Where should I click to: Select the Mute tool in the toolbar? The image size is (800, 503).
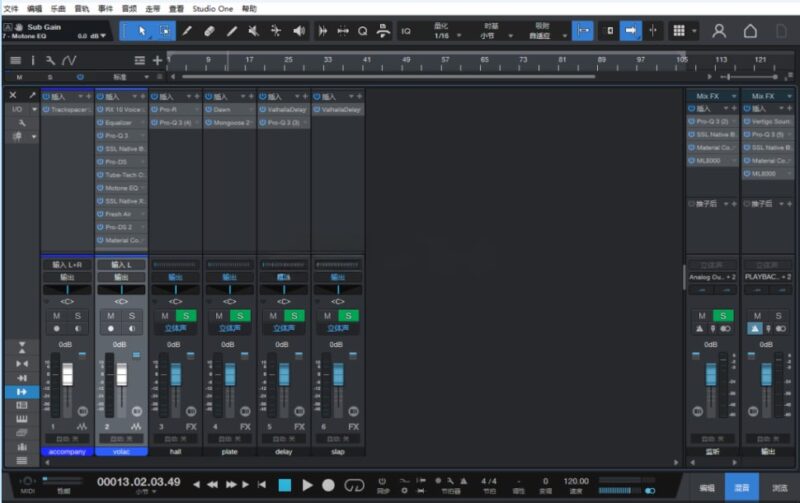click(254, 31)
